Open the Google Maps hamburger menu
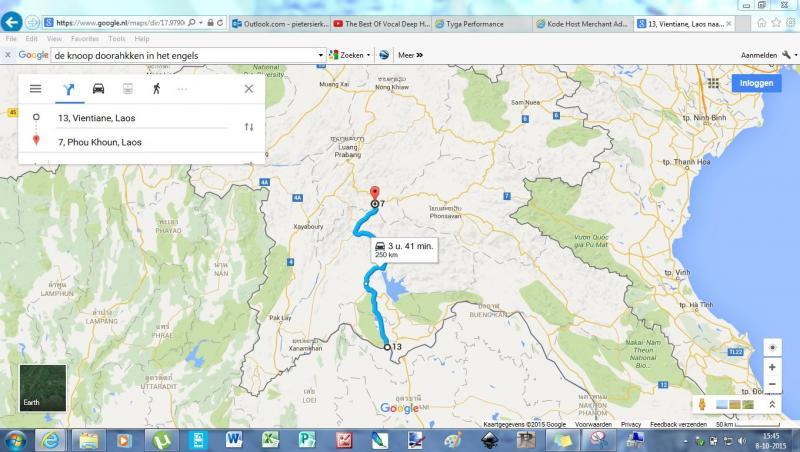Viewport: 800px width, 452px height. pyautogui.click(x=35, y=89)
